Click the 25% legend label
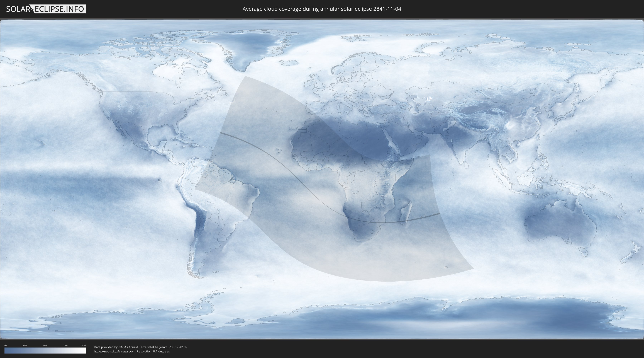Viewport: 644px width, 358px height. point(25,345)
